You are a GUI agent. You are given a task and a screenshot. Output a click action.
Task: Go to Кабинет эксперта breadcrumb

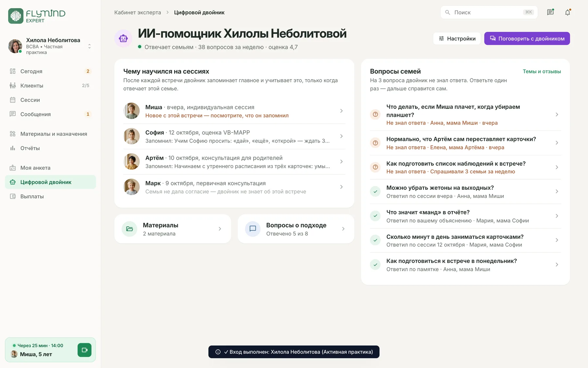pyautogui.click(x=138, y=12)
